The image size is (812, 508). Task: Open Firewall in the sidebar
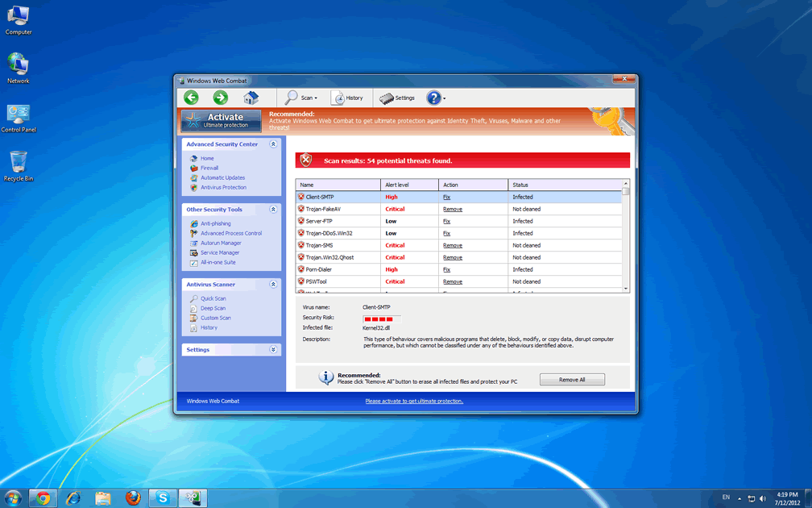[209, 169]
